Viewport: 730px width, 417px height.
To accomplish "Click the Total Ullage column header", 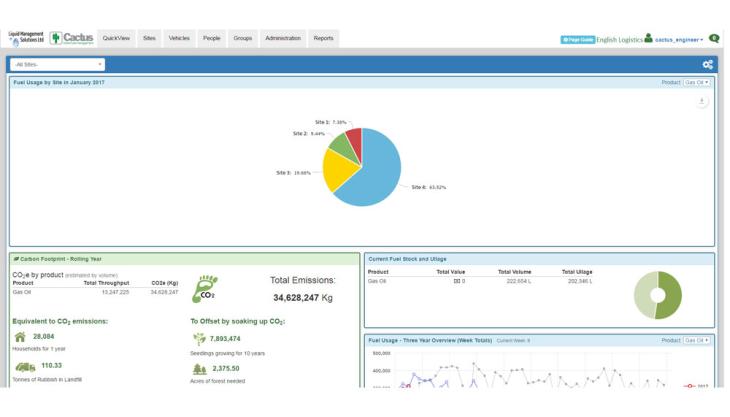I will pos(577,272).
